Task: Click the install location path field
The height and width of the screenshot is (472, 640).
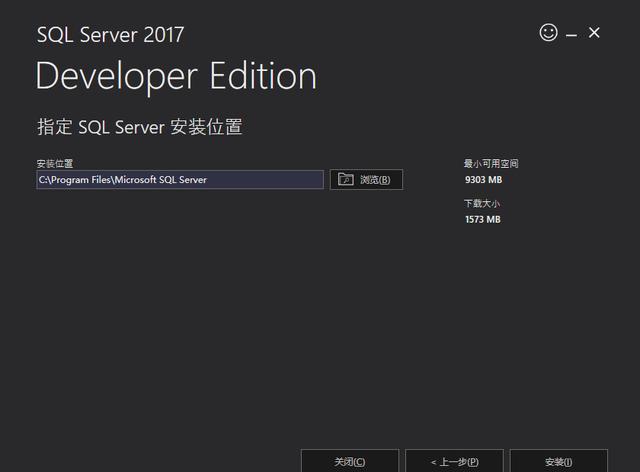Action: (x=180, y=180)
